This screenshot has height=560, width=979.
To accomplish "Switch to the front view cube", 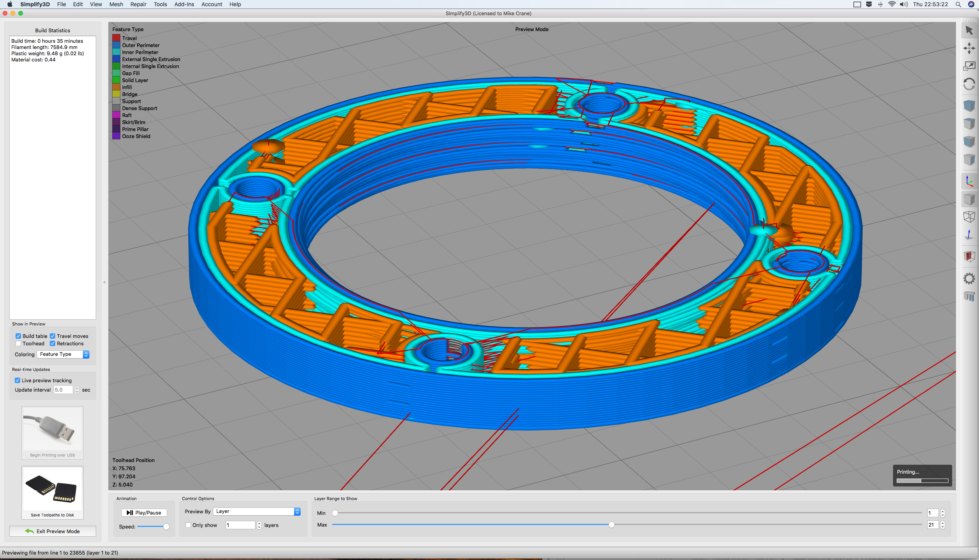I will (x=969, y=142).
